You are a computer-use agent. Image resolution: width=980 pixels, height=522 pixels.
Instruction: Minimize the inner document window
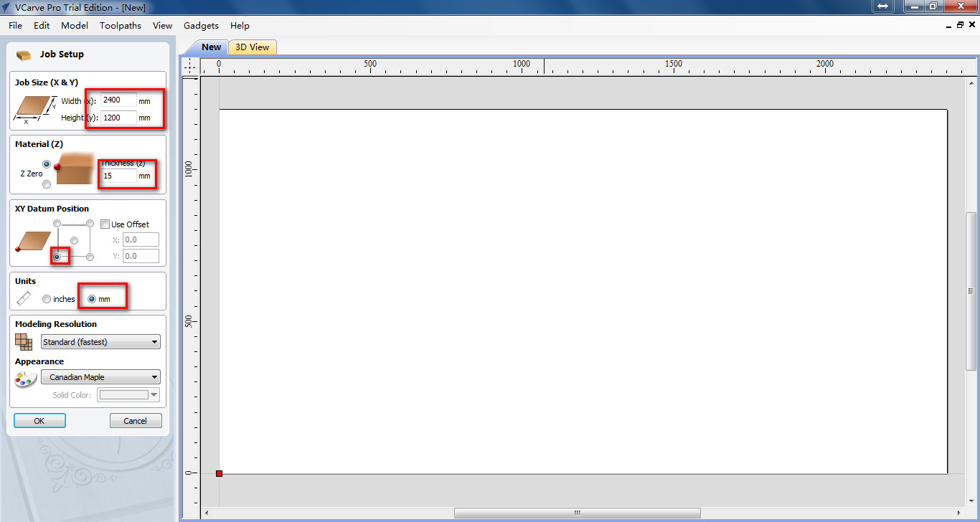tap(948, 25)
